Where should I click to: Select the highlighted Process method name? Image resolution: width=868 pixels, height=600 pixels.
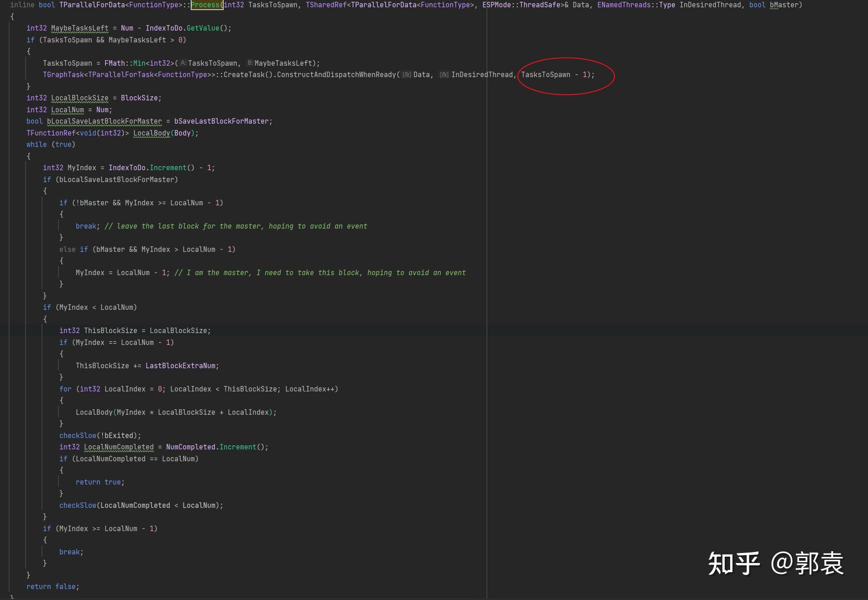pyautogui.click(x=206, y=5)
